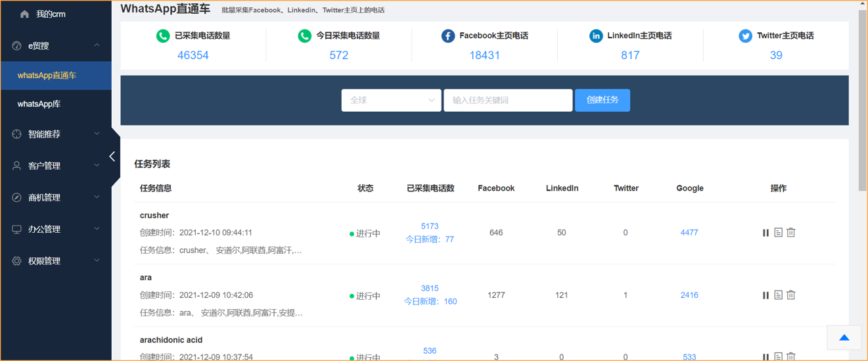Click the 18431 Facebook phone count
The height and width of the screenshot is (361, 868).
click(x=485, y=55)
